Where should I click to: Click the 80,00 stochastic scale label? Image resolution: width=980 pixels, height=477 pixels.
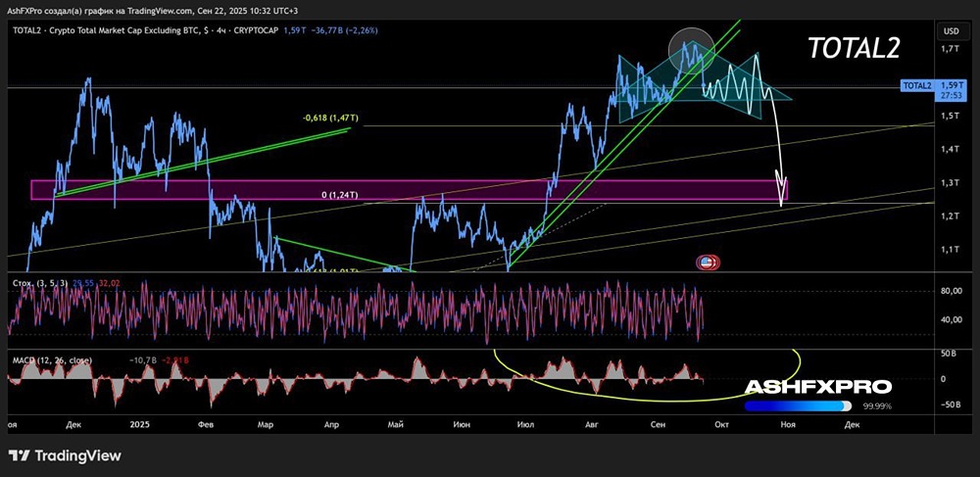[x=951, y=291]
